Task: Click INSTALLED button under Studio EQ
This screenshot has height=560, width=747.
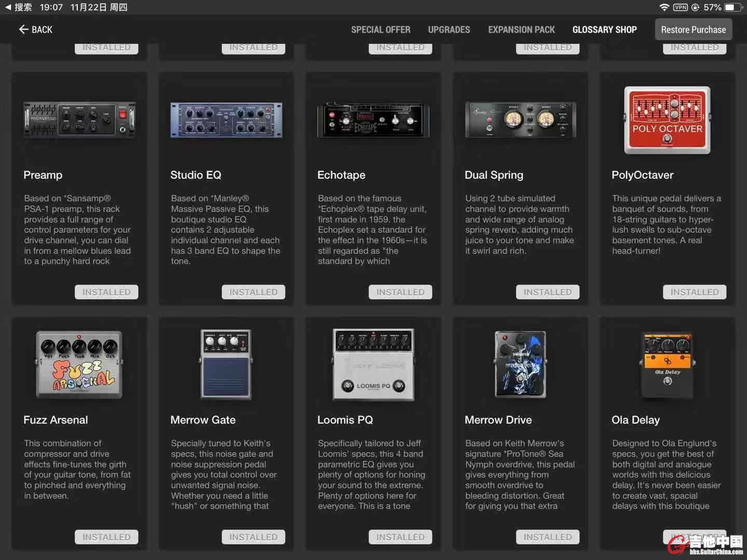Action: point(253,292)
